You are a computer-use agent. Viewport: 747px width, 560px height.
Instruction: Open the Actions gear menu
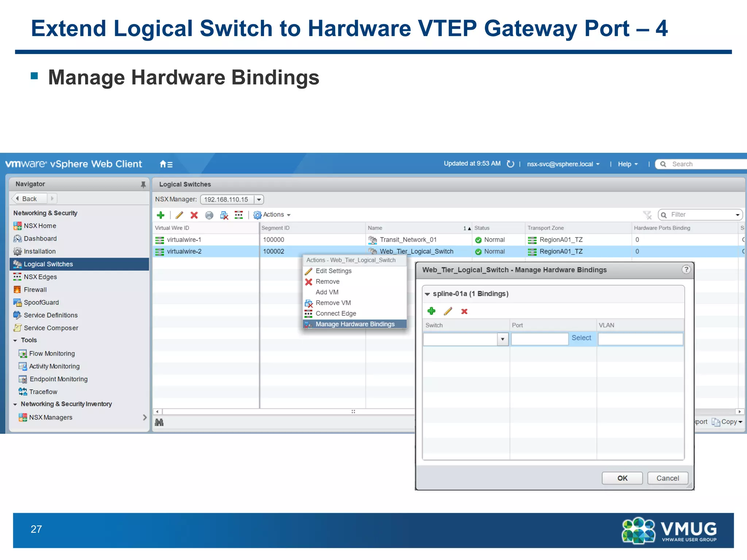click(272, 215)
